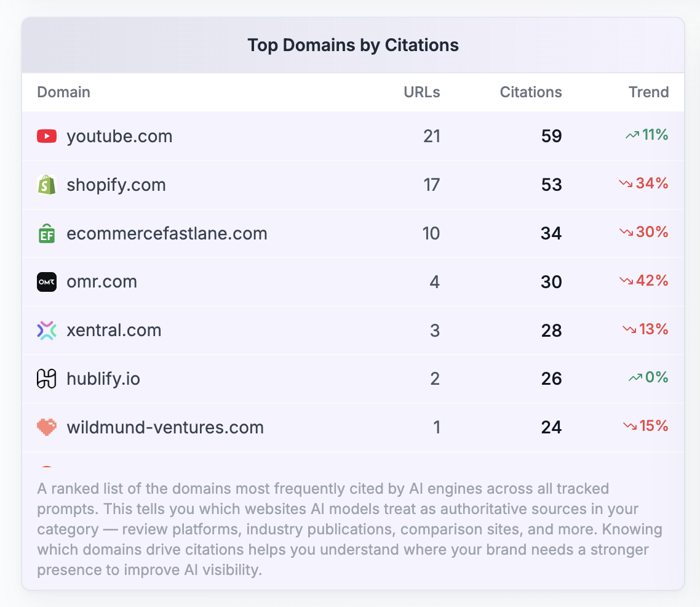Viewport: 700px width, 607px height.
Task: Click the hublify H logo icon
Action: tap(46, 379)
